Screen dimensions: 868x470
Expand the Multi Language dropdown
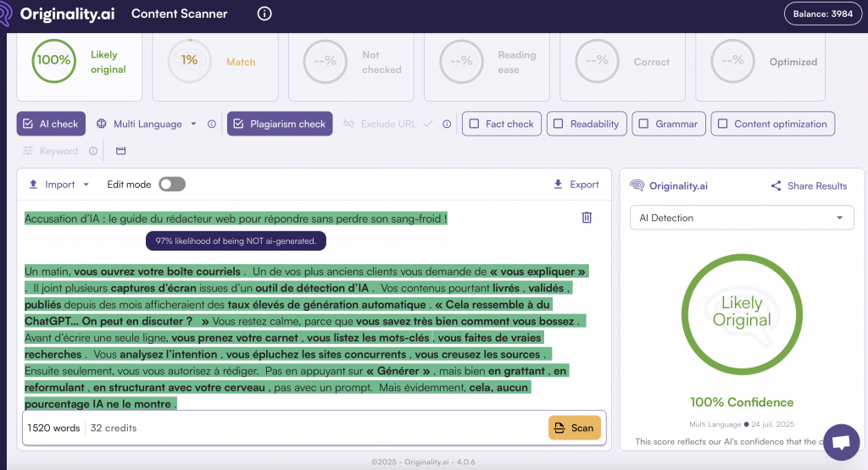click(193, 124)
